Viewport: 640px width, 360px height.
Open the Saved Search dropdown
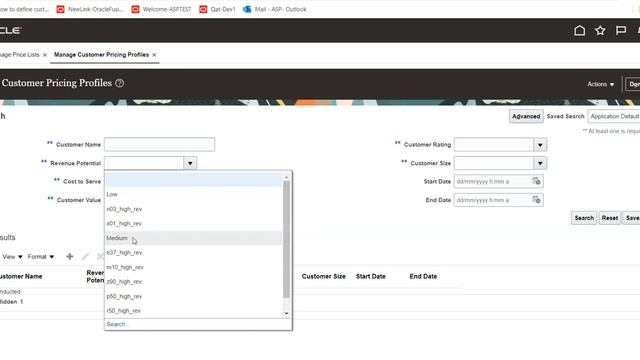pos(614,116)
